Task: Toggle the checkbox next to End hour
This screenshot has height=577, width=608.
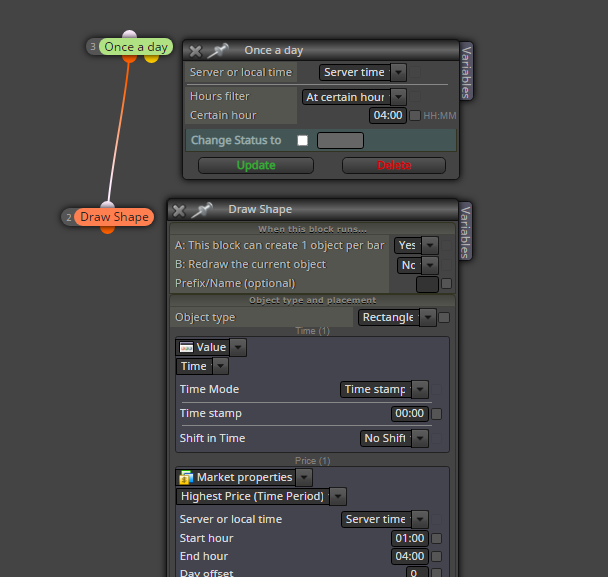Action: point(436,556)
